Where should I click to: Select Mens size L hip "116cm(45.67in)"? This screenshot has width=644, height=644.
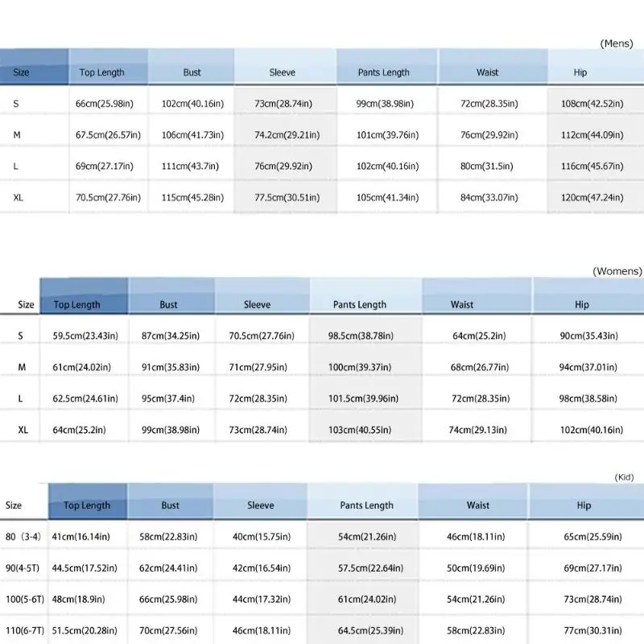(x=592, y=167)
